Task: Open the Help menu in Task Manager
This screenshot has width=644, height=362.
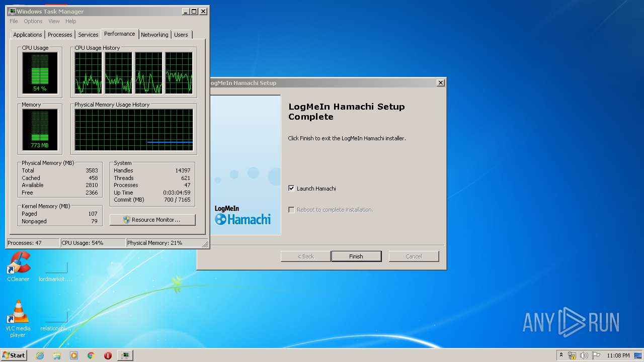Action: click(x=71, y=21)
